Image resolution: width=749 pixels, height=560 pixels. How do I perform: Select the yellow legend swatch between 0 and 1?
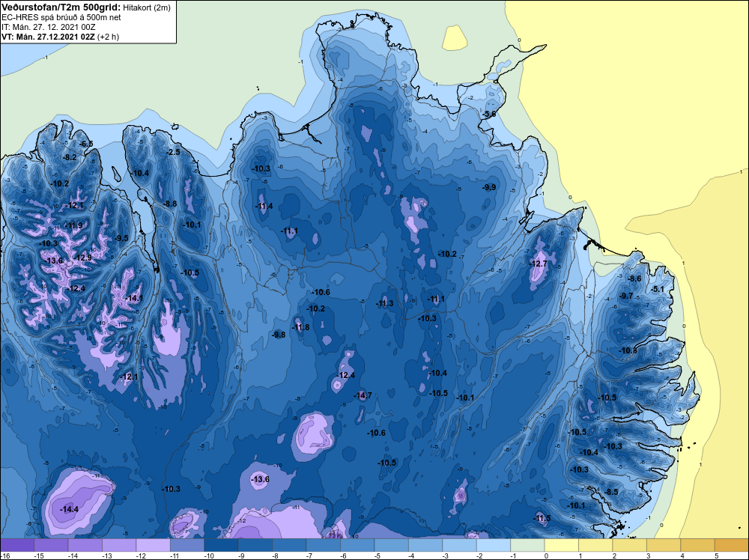point(562,545)
